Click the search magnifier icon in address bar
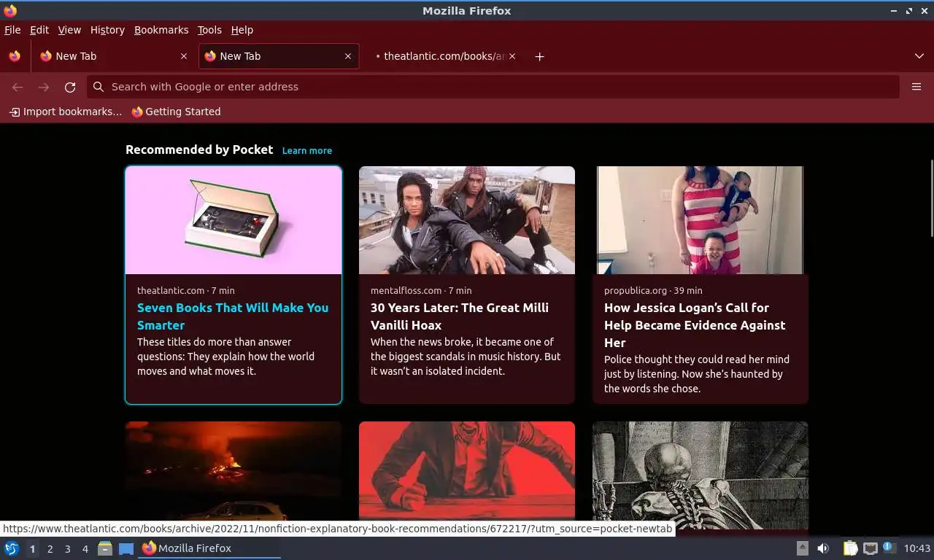This screenshot has height=560, width=934. pyautogui.click(x=99, y=87)
